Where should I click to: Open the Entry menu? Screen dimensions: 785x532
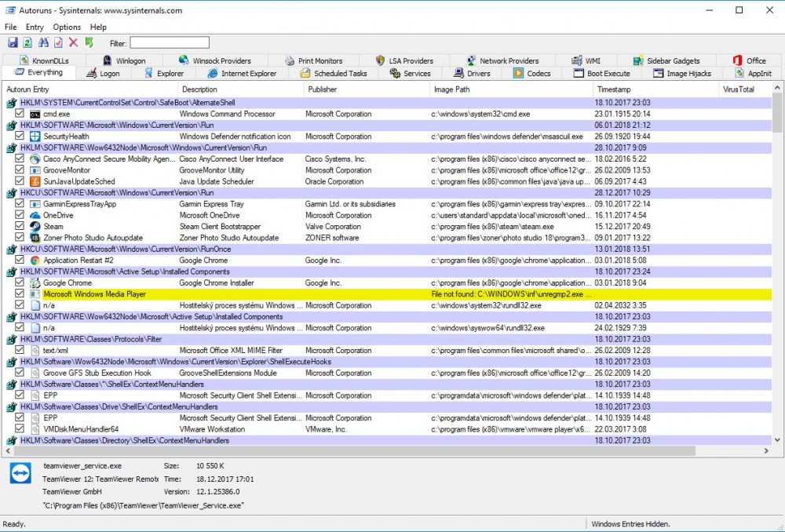click(x=35, y=27)
